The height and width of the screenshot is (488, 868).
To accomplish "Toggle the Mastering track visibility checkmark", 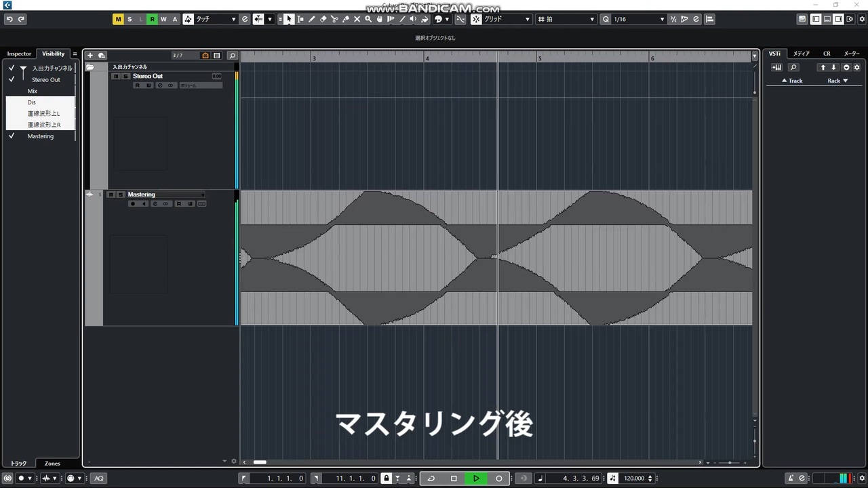I will (12, 136).
